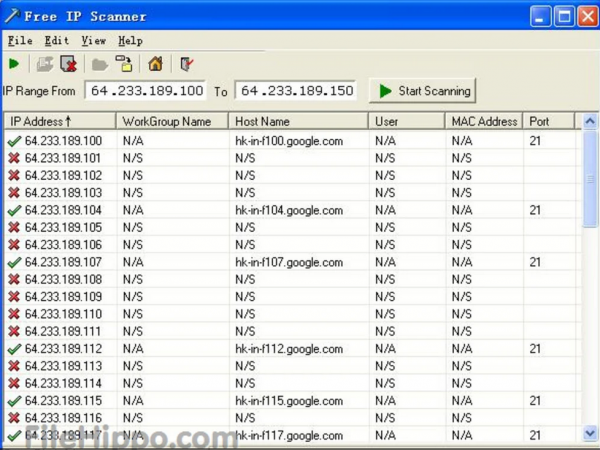Sort by the MAC Address column header
This screenshot has height=450, width=600.
pos(484,121)
